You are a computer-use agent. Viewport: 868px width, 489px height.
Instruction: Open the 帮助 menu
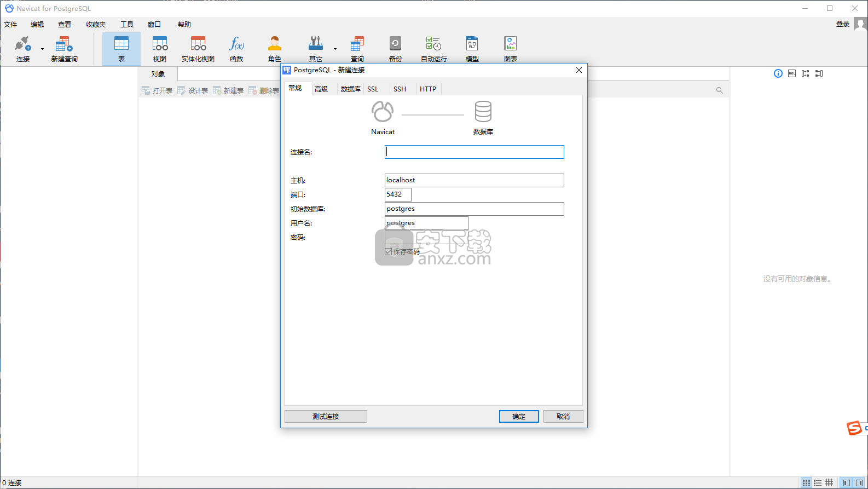(184, 25)
